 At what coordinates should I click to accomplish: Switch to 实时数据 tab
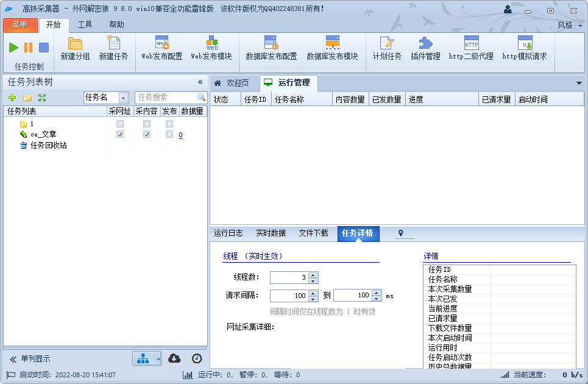[271, 233]
